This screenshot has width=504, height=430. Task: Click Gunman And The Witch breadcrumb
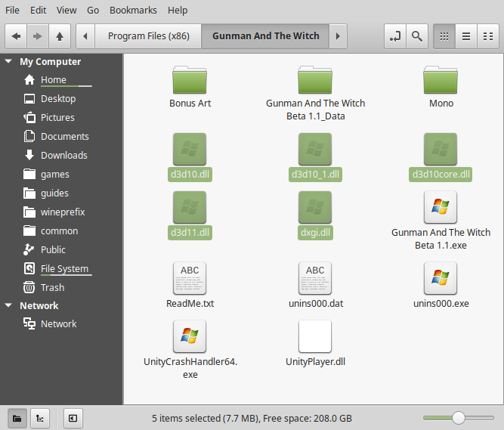265,36
